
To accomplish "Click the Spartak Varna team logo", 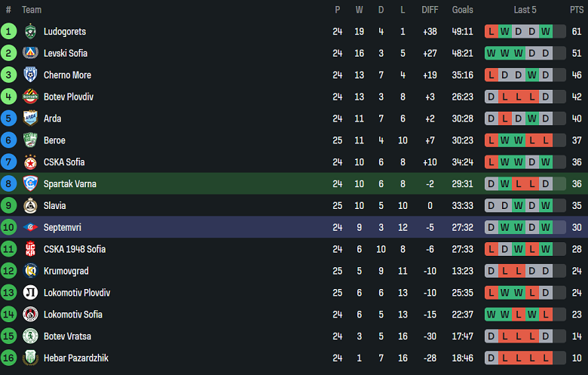I will click(x=30, y=184).
